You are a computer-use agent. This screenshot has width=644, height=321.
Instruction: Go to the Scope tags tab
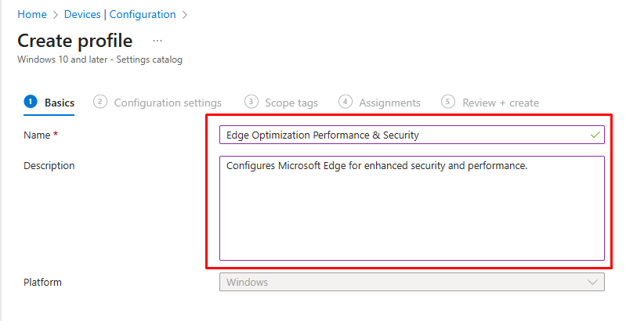(291, 103)
